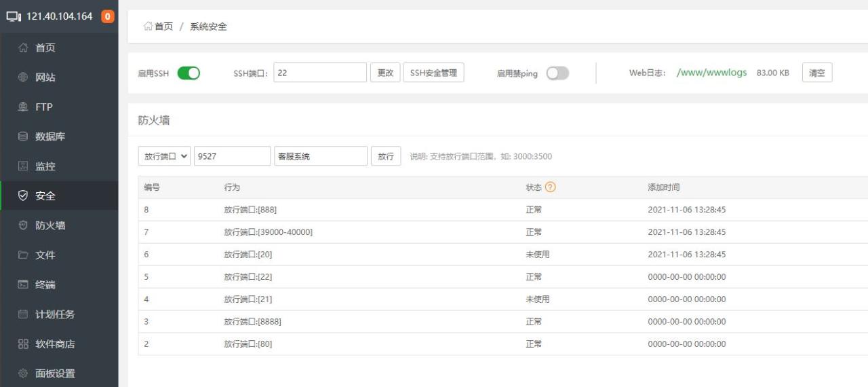Screen dimensions: 868x387
Task: Click the 83.00 KB log size text
Action: tap(773, 73)
